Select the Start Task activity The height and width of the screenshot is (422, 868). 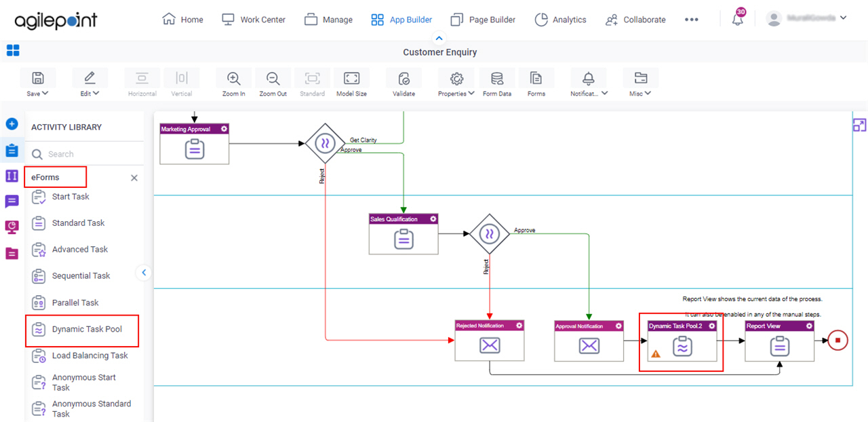tap(71, 197)
